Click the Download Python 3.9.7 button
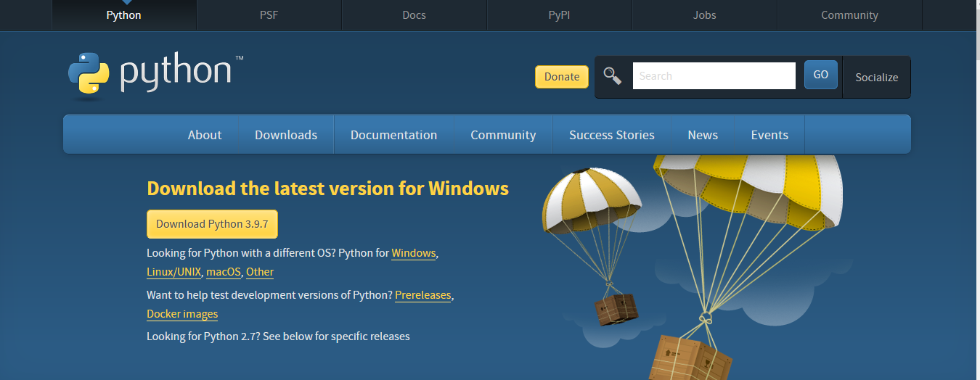 coord(212,224)
